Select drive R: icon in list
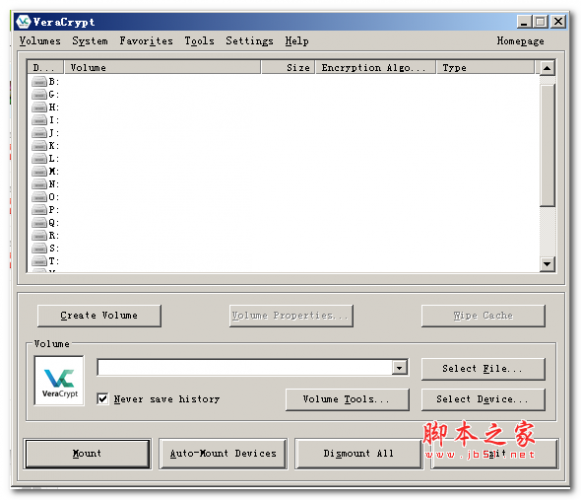581x500 pixels. [39, 235]
